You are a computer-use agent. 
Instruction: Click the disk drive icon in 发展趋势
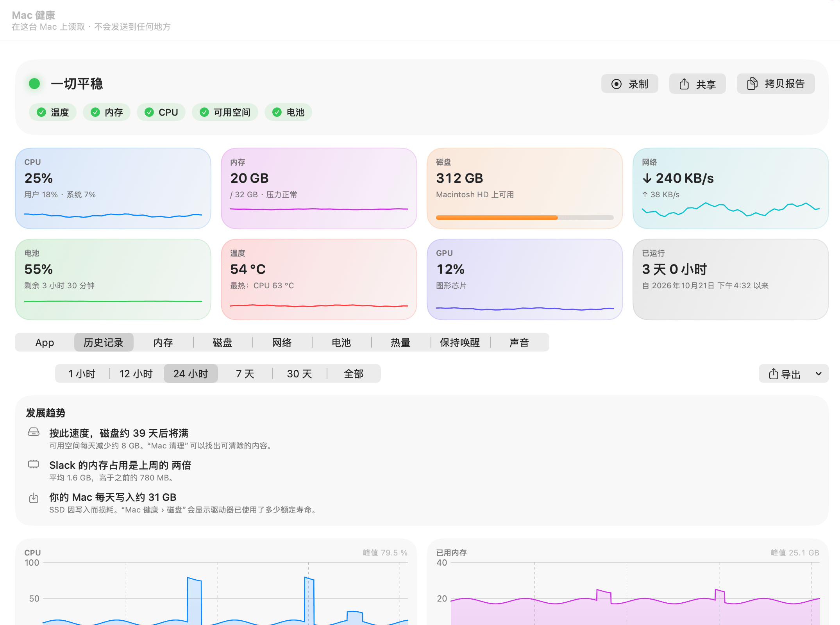coord(34,432)
